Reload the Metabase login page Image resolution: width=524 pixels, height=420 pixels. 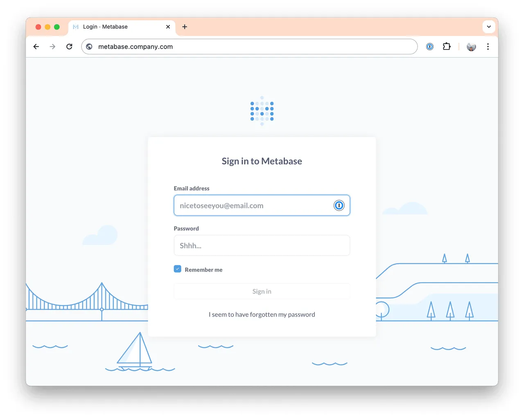(69, 47)
